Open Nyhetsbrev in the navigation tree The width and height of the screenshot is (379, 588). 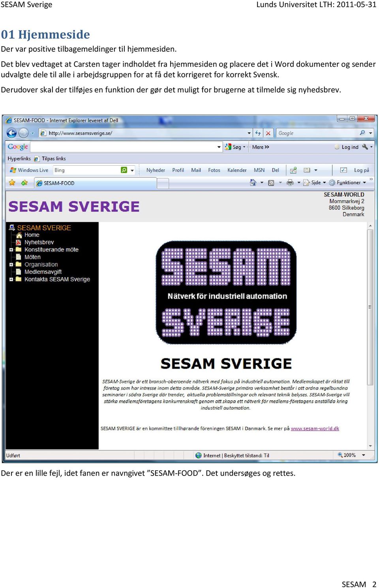click(39, 242)
